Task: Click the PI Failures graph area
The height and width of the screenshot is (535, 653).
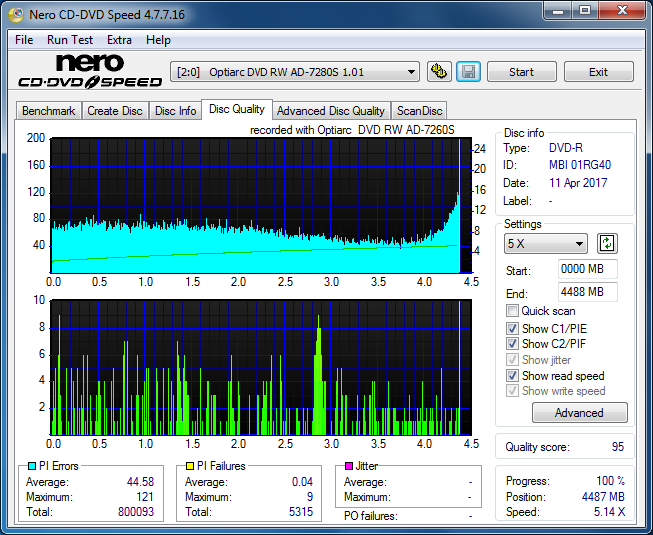Action: [x=261, y=367]
